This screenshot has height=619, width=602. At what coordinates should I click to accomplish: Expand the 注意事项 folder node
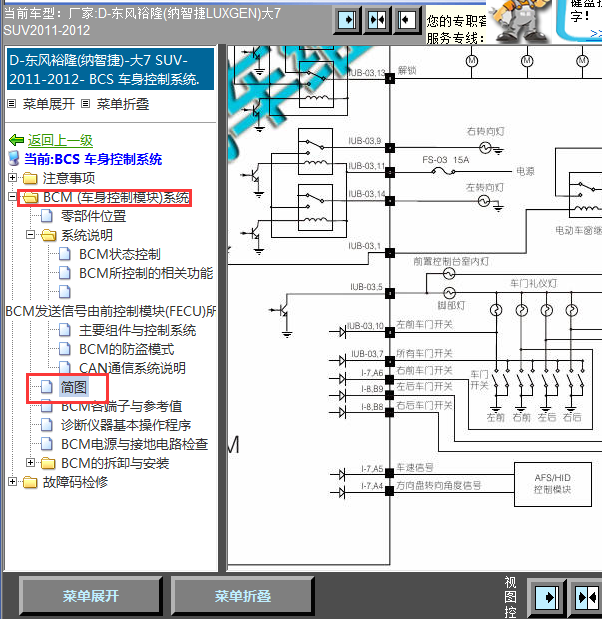tap(12, 178)
